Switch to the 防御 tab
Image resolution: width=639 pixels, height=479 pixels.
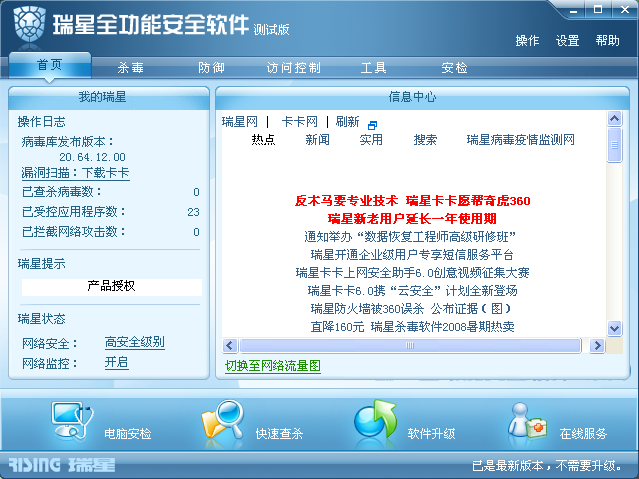(x=211, y=67)
